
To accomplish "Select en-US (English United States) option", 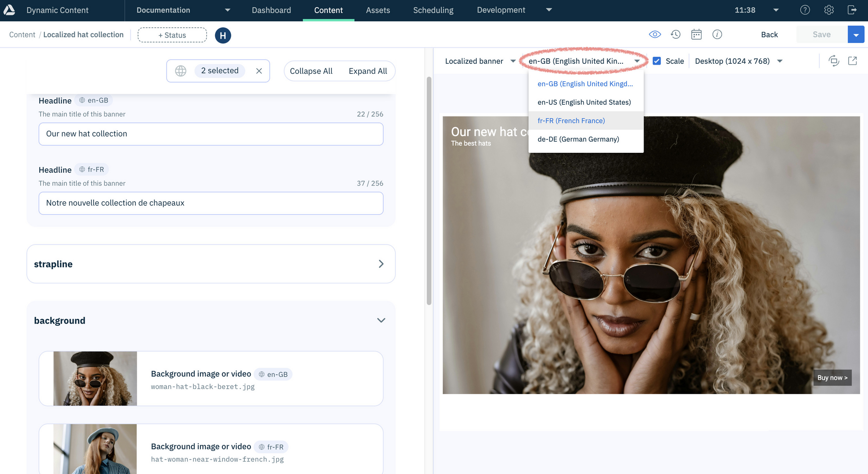I will tap(586, 102).
